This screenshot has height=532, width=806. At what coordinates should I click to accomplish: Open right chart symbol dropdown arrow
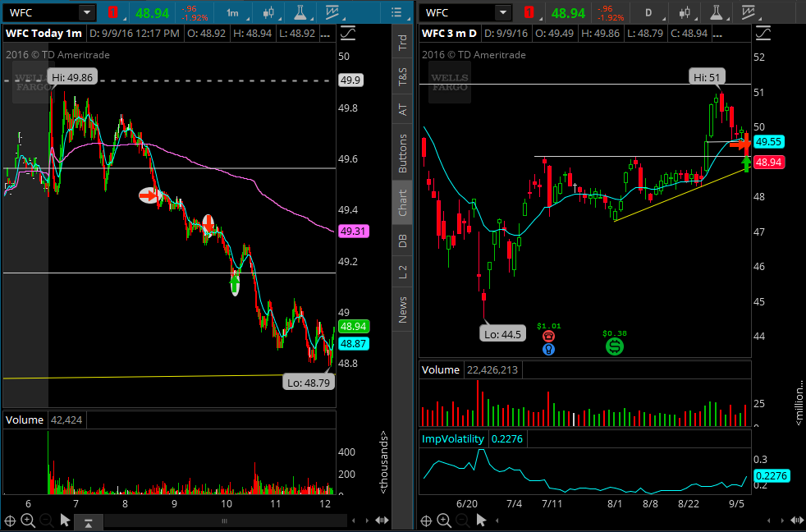point(503,12)
